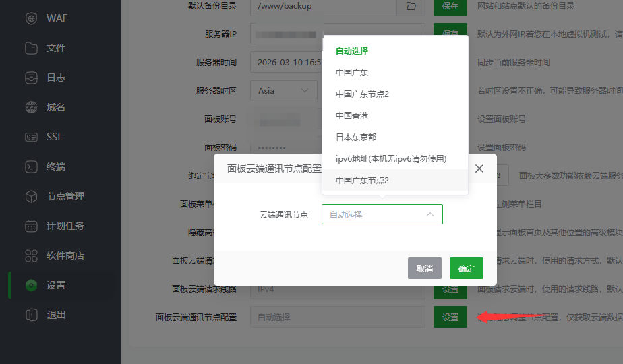Open the 域名 domain globe icon
The height and width of the screenshot is (364, 623).
[x=31, y=107]
